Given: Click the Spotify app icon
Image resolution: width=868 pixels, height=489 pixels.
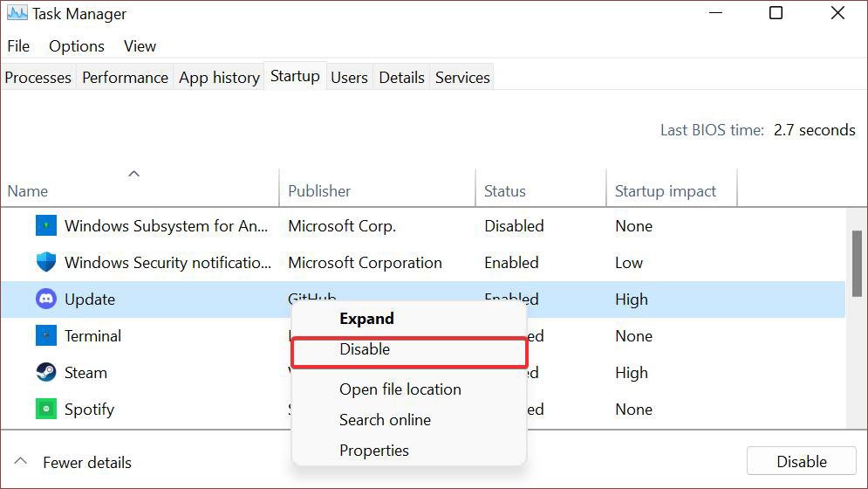Looking at the screenshot, I should [46, 410].
